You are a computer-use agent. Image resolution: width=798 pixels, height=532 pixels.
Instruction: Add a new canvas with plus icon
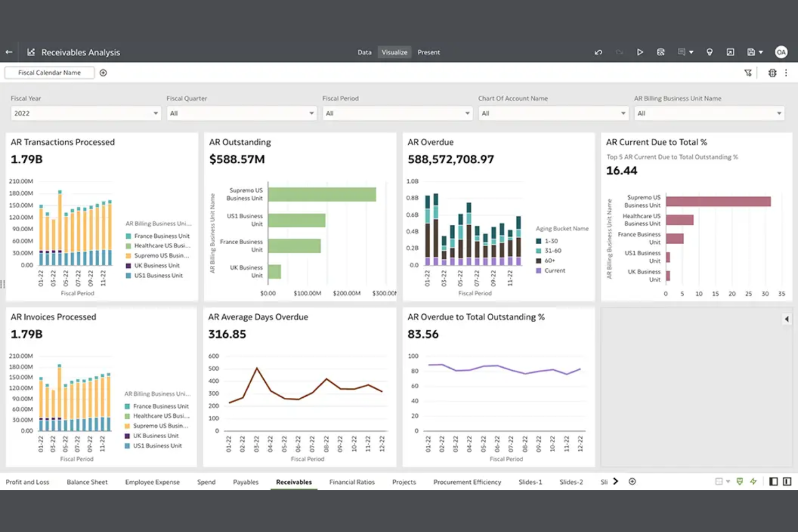click(x=632, y=481)
